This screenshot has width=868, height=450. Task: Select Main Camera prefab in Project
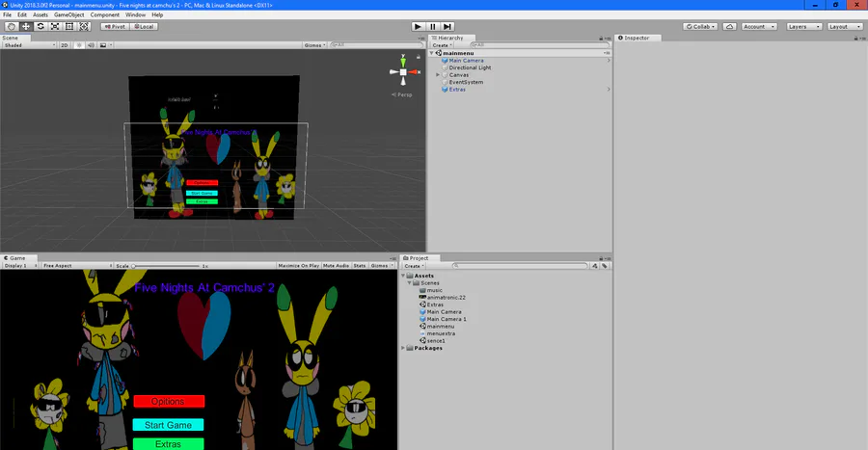(444, 312)
